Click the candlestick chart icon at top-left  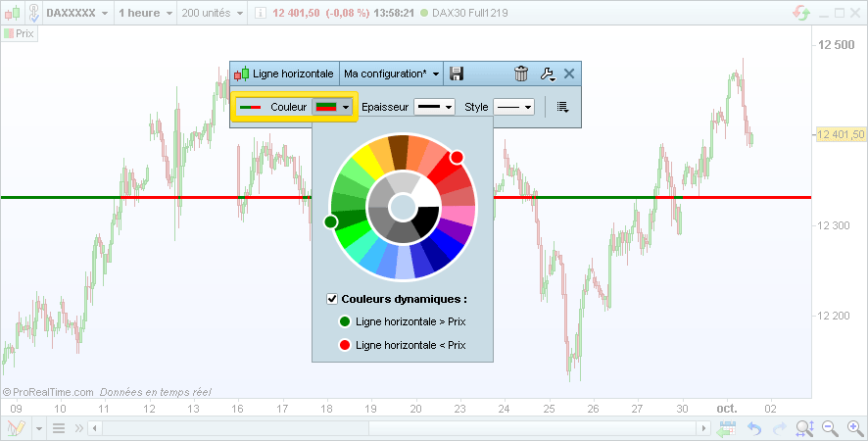pos(13,12)
